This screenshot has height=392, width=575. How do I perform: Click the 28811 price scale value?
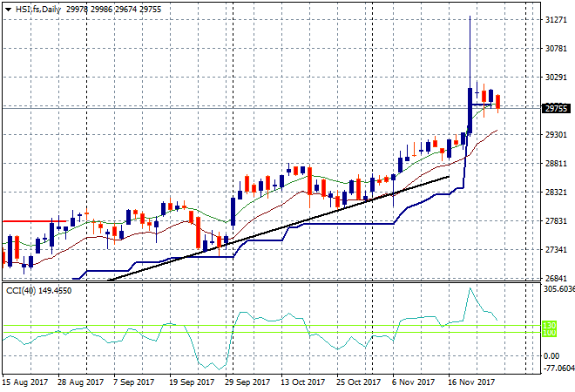(x=555, y=164)
